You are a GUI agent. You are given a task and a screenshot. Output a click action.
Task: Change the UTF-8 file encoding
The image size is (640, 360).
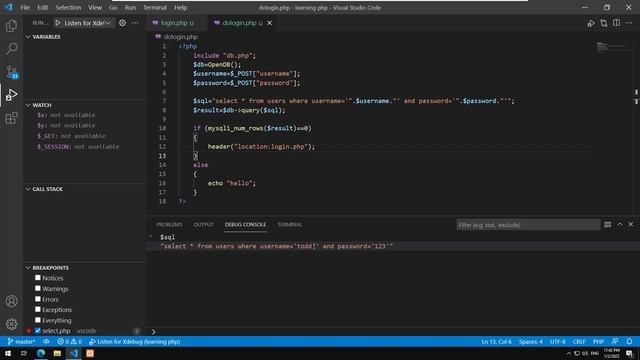tap(558, 342)
